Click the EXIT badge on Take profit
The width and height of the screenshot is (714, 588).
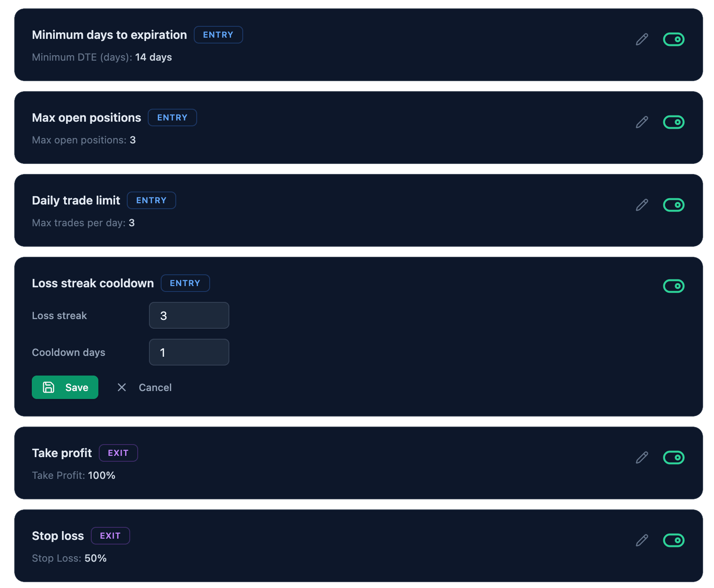point(118,453)
